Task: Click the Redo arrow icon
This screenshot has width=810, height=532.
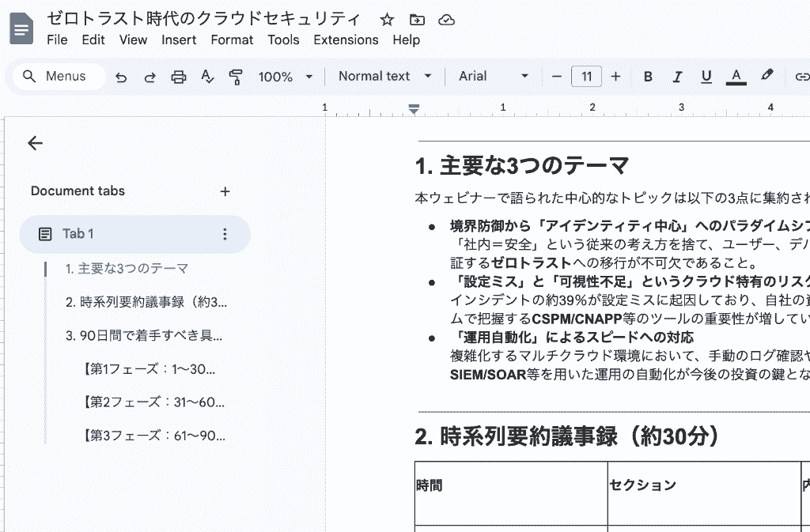Action: [x=150, y=77]
